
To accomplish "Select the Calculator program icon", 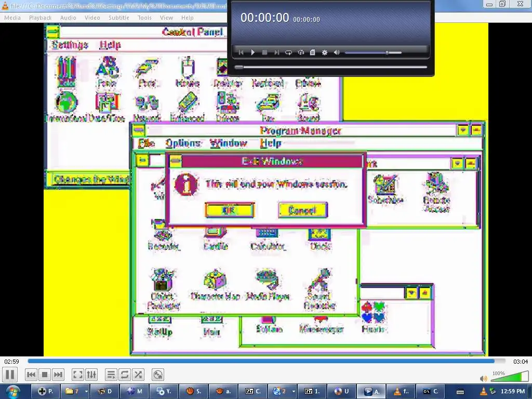I will [268, 240].
